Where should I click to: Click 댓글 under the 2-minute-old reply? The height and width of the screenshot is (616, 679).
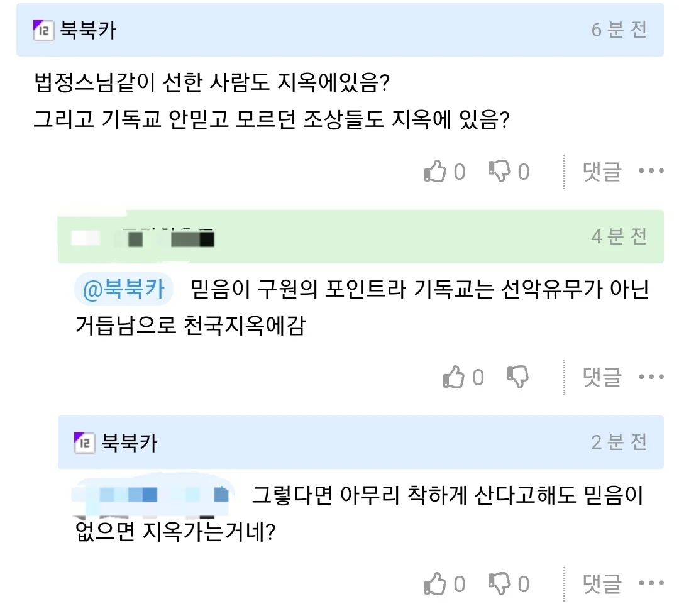coord(602,583)
